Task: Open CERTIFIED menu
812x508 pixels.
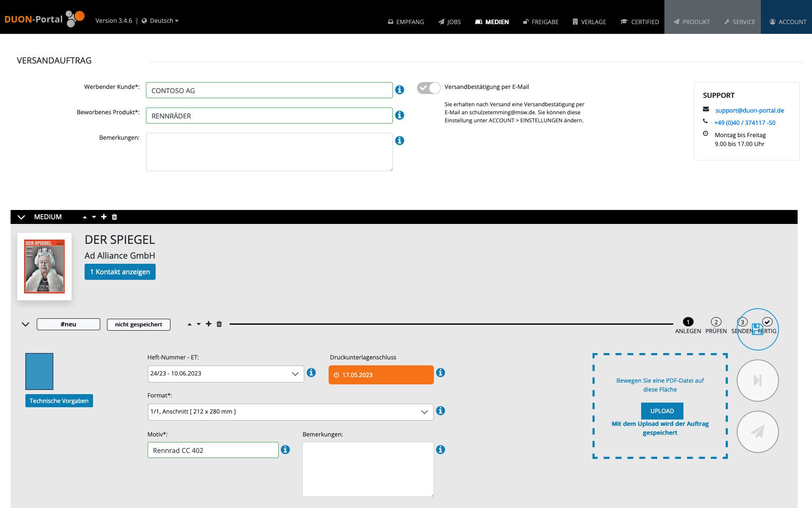Action: [x=640, y=22]
